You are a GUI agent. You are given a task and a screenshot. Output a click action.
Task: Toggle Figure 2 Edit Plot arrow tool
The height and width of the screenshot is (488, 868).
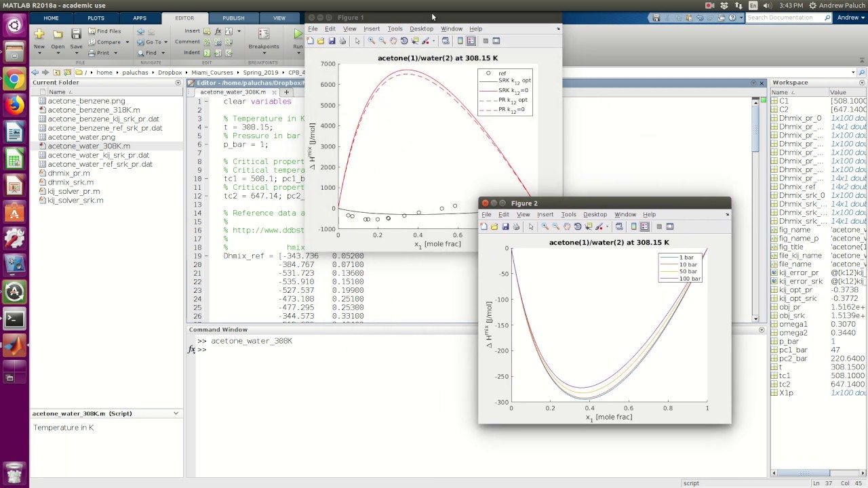[x=531, y=226]
